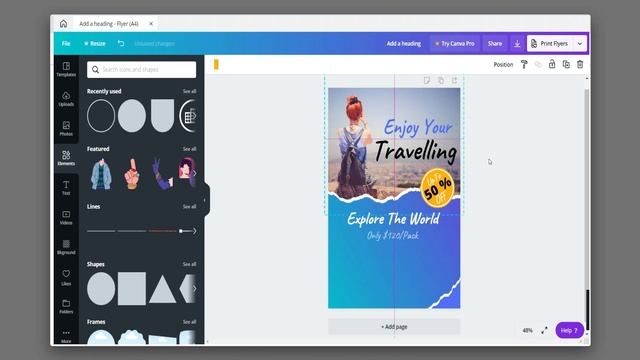Select the Elements sidebar panel

[x=66, y=158]
